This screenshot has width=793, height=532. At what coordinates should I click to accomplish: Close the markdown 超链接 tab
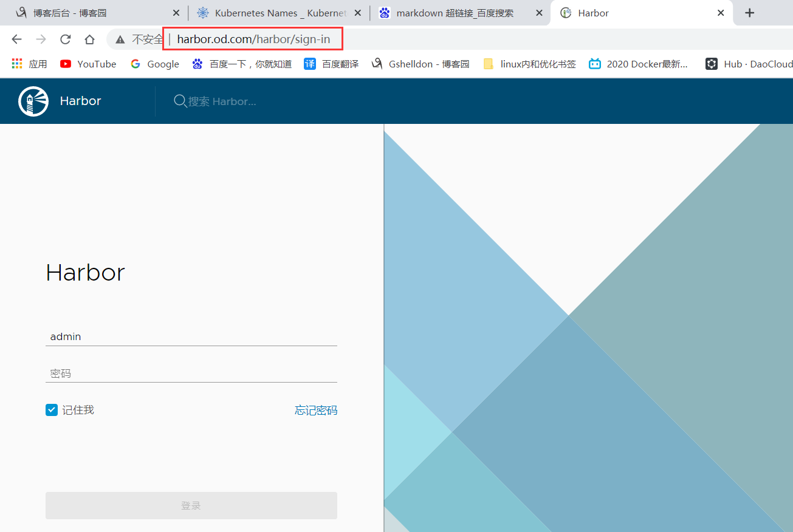point(539,13)
